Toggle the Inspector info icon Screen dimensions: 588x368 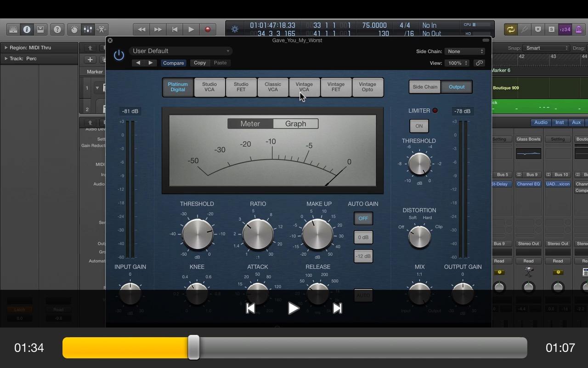coord(27,29)
